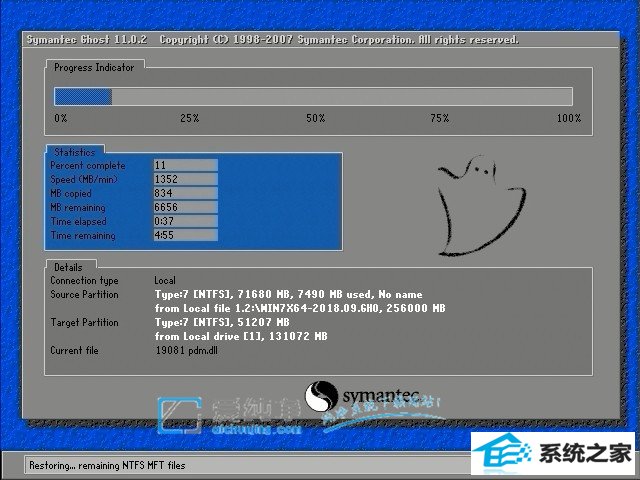Click the Details group label

click(68, 267)
